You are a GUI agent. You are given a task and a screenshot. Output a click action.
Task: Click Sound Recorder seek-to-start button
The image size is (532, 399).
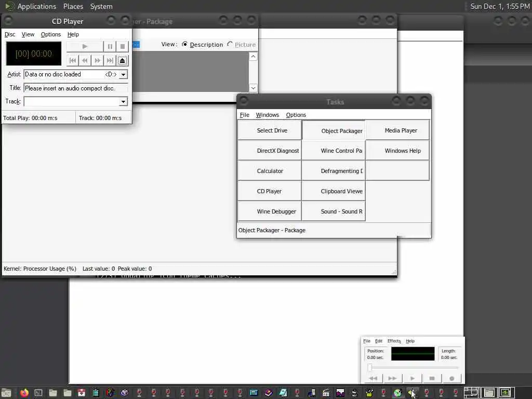373,378
